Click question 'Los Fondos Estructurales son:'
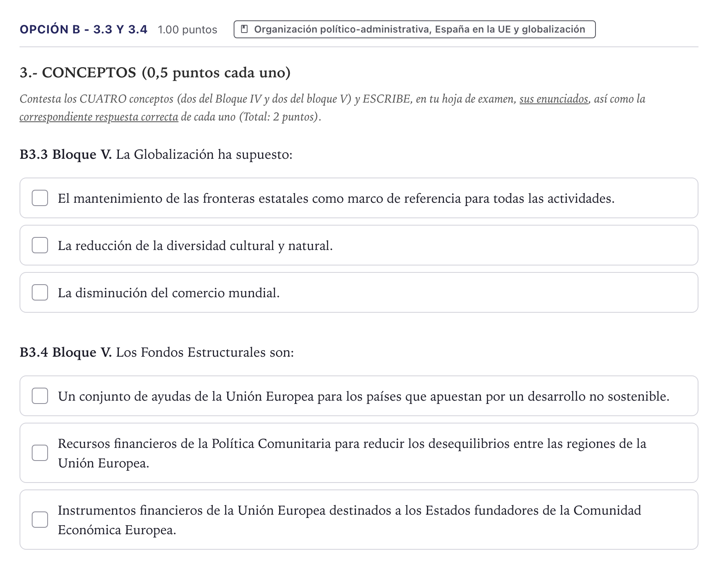This screenshot has width=718, height=588. (x=205, y=352)
